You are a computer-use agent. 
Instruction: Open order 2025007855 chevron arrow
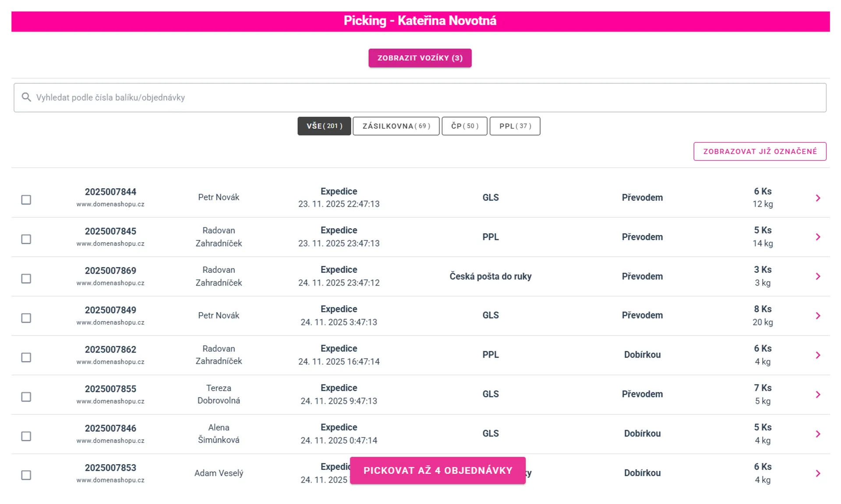[x=817, y=395]
